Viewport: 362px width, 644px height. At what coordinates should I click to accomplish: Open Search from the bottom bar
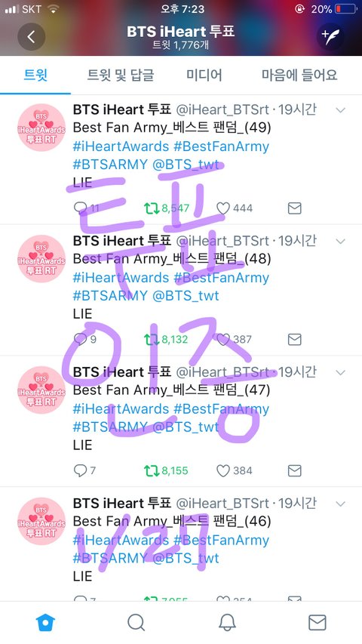click(x=136, y=623)
